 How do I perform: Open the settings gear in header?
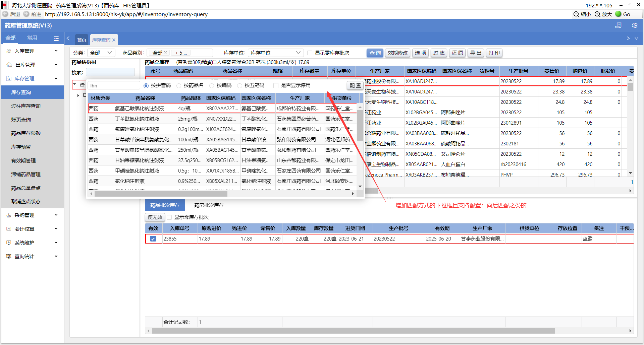(x=635, y=25)
